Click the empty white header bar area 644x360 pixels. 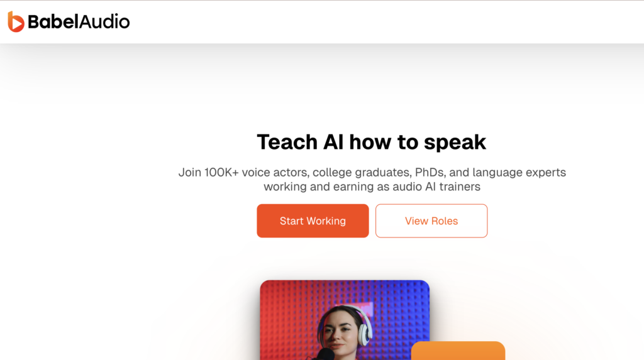point(377,22)
